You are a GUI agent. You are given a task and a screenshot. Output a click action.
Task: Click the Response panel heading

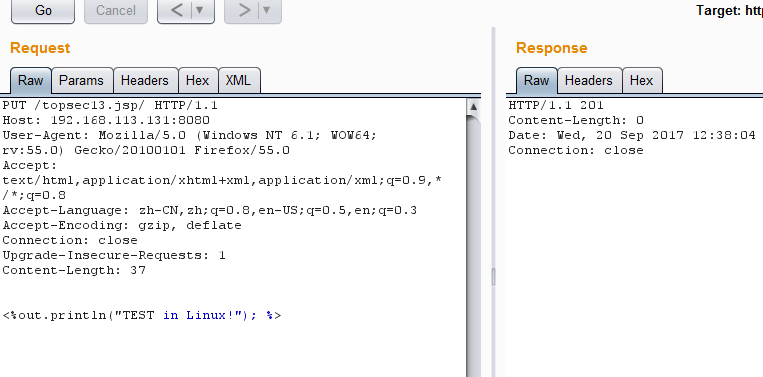[x=551, y=48]
